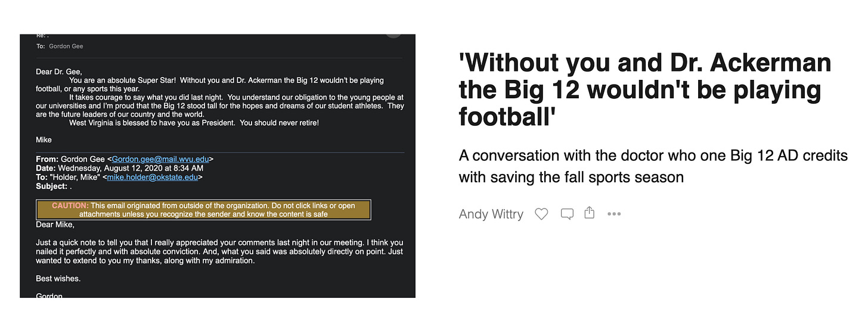Viewport: 868px width, 314px height.
Task: Share the article using the share icon
Action: [x=590, y=213]
